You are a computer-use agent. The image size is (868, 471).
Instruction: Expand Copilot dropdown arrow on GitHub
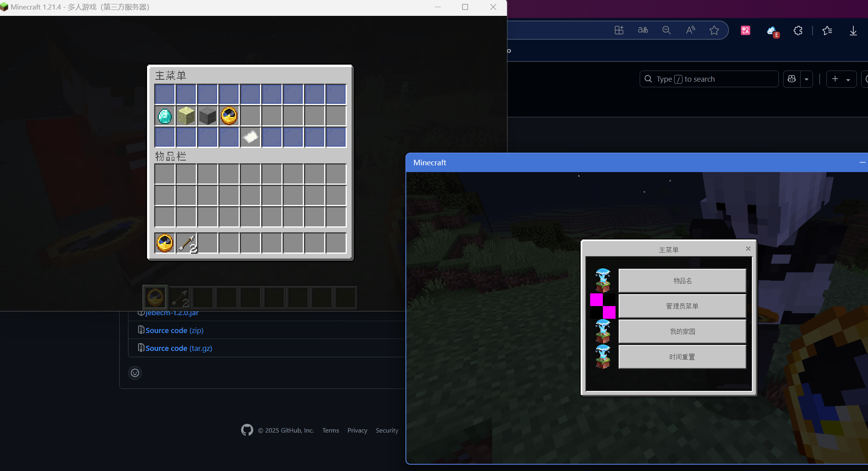[807, 79]
